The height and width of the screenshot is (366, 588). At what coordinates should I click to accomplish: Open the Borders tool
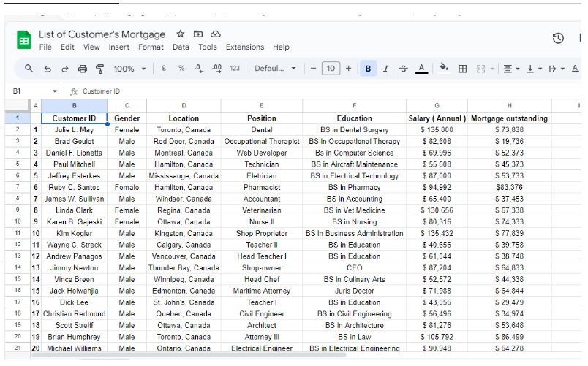click(462, 69)
